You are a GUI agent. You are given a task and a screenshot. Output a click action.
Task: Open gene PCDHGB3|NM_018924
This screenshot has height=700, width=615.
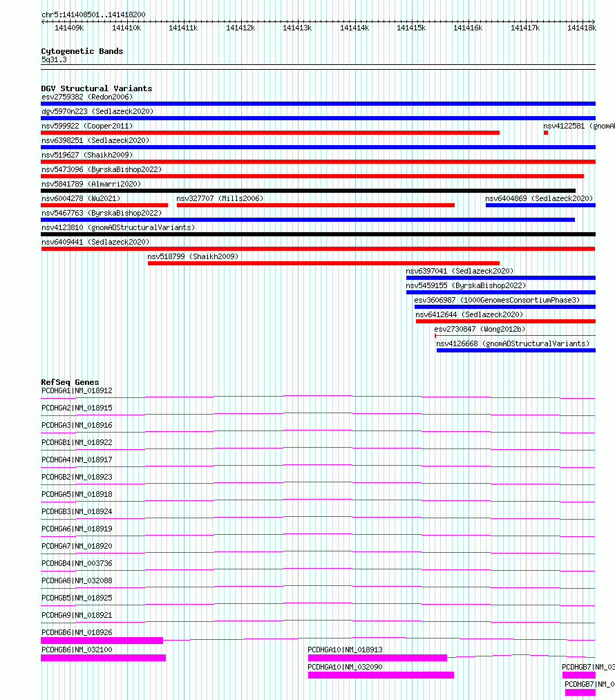tap(77, 511)
